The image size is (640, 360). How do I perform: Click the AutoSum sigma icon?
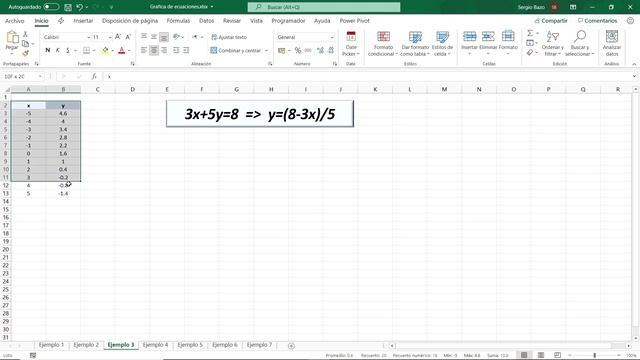pyautogui.click(x=530, y=33)
